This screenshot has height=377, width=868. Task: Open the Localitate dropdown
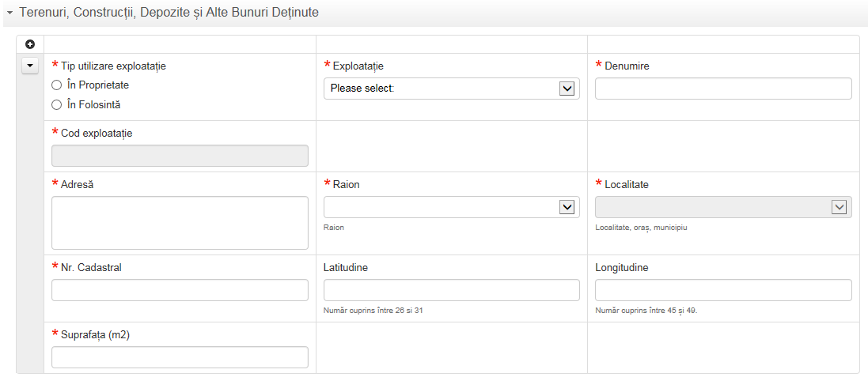click(x=722, y=207)
